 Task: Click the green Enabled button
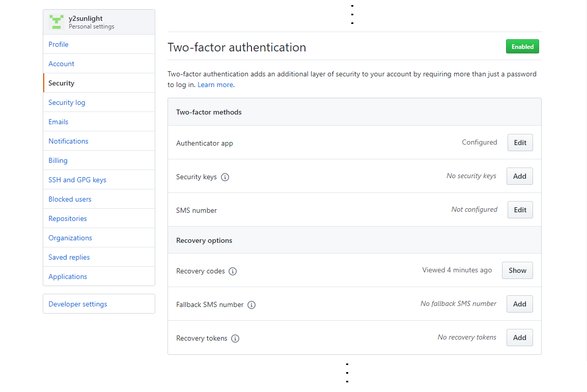click(x=522, y=46)
